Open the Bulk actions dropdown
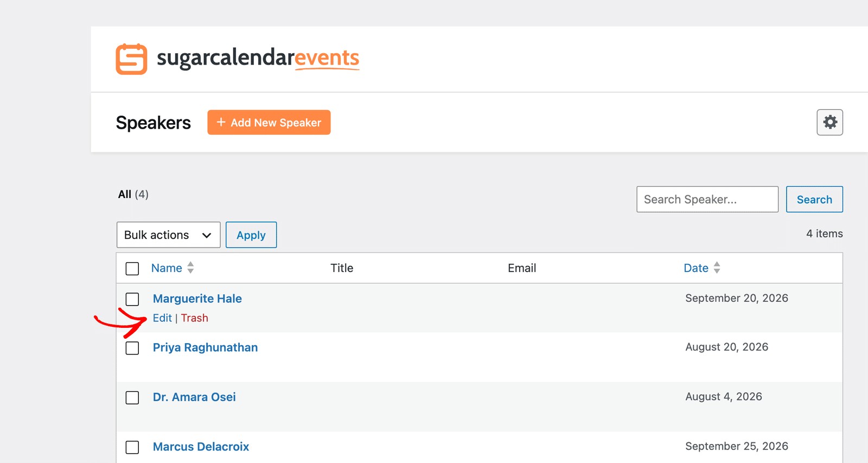Screen dimensions: 868x463 168,235
